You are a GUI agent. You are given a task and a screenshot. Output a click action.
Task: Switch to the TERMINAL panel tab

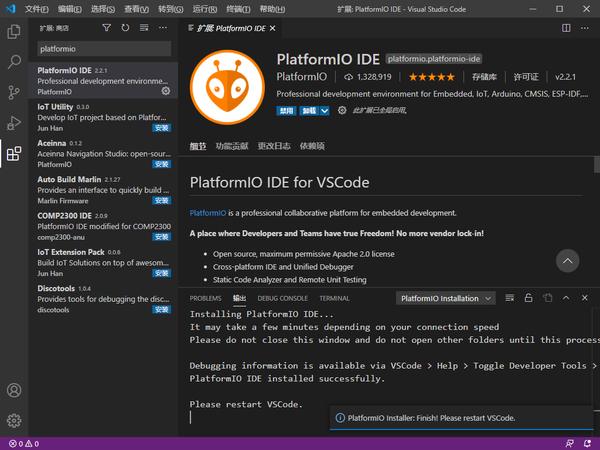click(334, 298)
